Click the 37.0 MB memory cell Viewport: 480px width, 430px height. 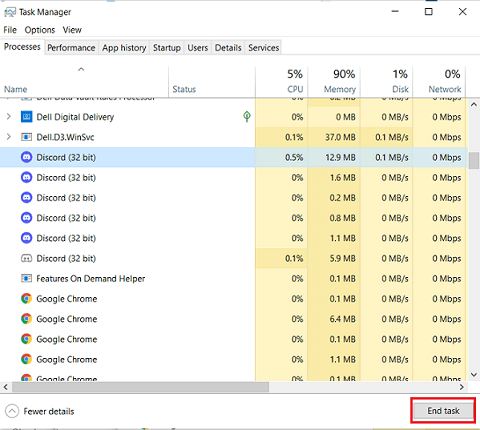pos(334,137)
